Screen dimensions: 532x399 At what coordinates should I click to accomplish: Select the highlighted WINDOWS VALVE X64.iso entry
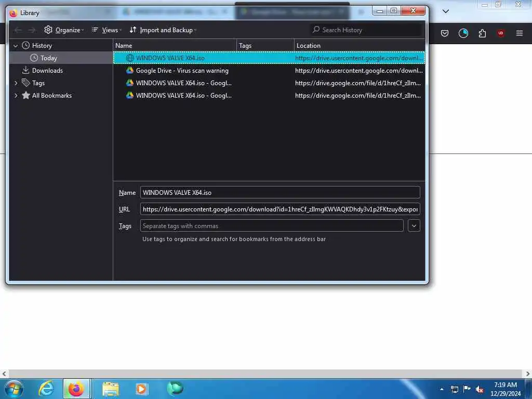[x=269, y=58]
